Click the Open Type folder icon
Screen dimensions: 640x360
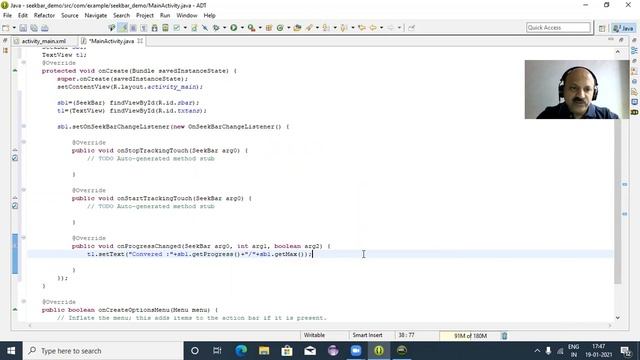pos(298,28)
